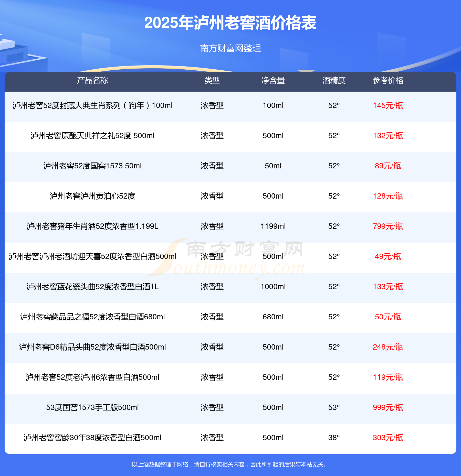461x476 pixels.
Task: Click the 50元/瓶 price
Action: [388, 317]
